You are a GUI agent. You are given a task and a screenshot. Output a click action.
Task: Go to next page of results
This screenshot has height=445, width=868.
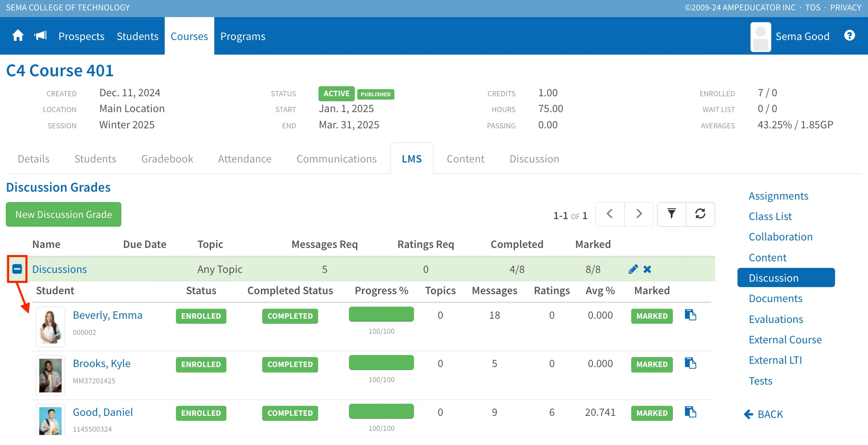(639, 214)
